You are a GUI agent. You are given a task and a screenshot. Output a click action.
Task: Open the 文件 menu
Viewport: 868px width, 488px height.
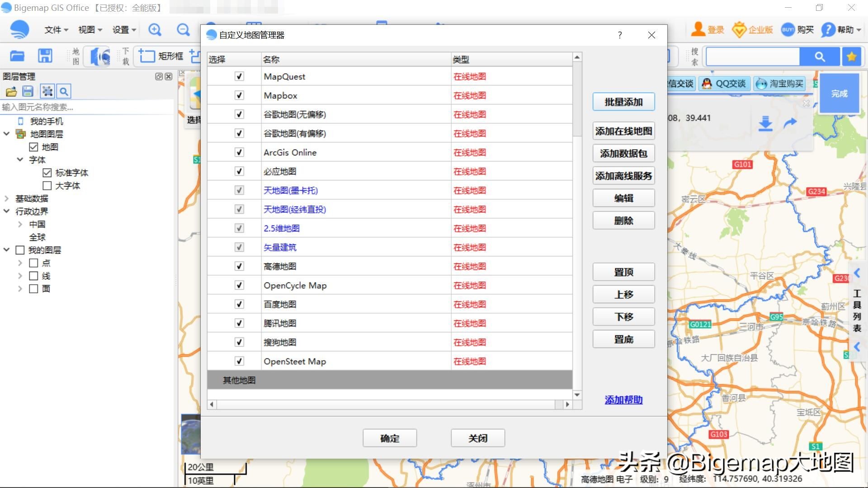(54, 29)
